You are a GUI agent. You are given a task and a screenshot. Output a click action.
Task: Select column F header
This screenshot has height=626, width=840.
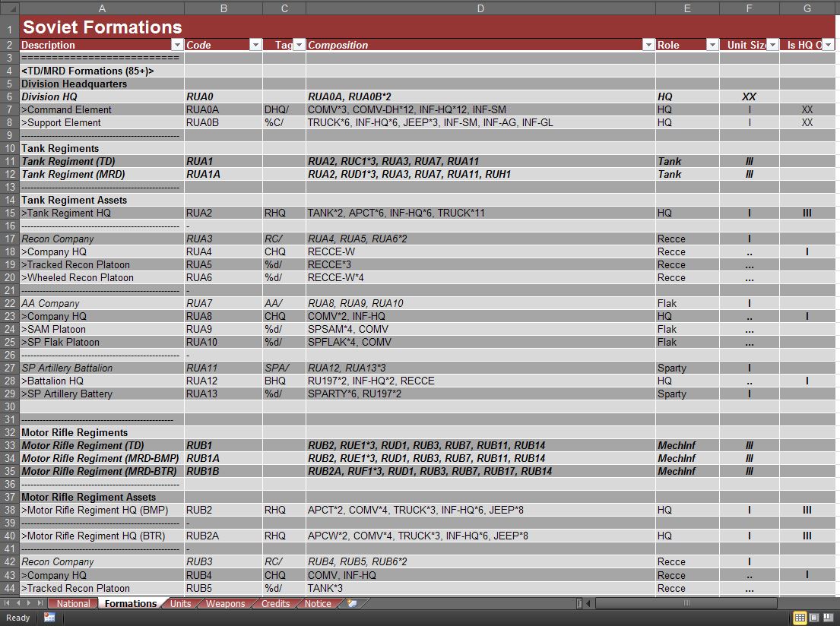pos(749,8)
